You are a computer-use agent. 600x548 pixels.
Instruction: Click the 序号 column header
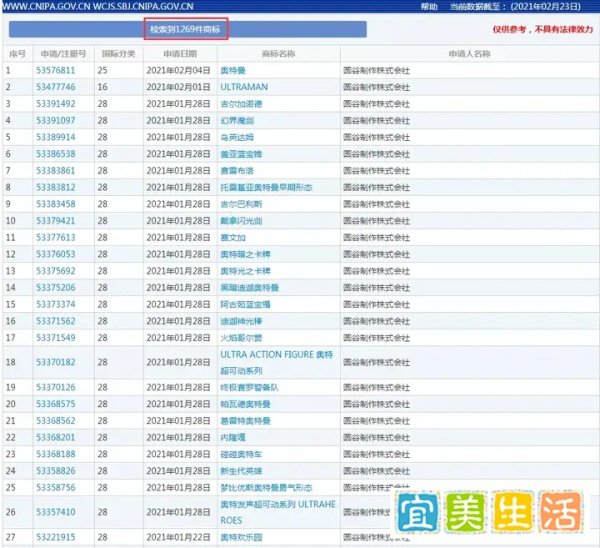point(17,54)
